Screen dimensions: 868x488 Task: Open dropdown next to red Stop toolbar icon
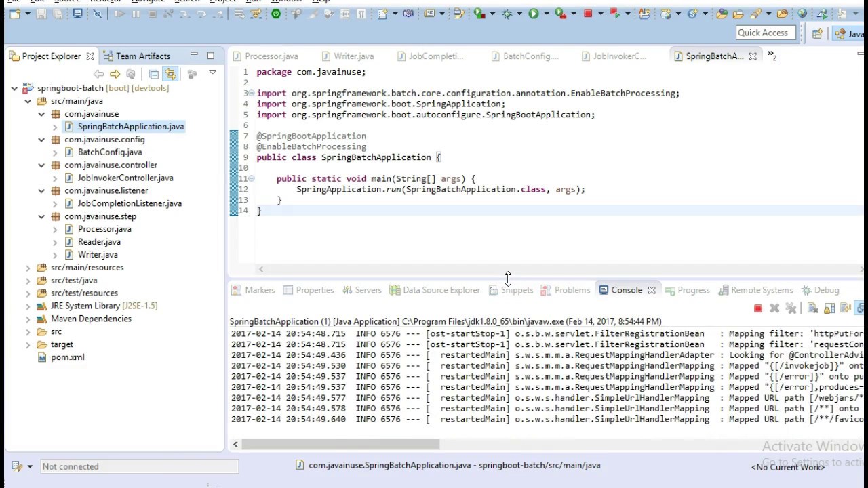point(601,14)
